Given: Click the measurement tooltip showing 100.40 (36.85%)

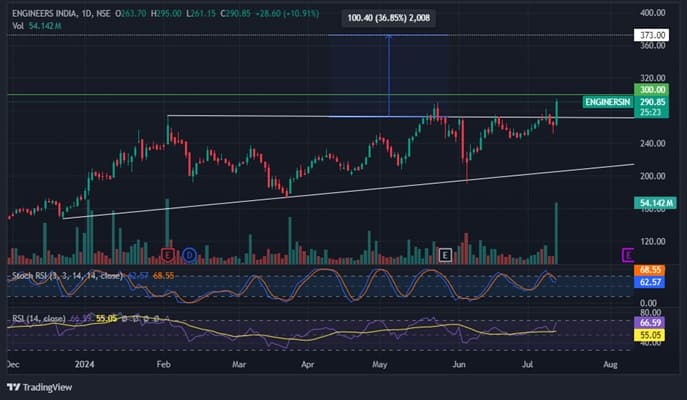Looking at the screenshot, I should (x=389, y=17).
